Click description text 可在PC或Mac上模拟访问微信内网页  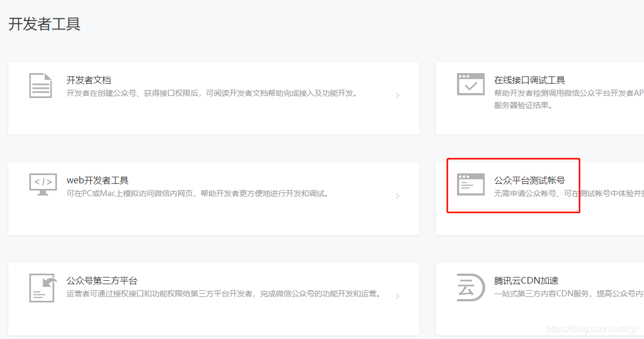pos(130,193)
